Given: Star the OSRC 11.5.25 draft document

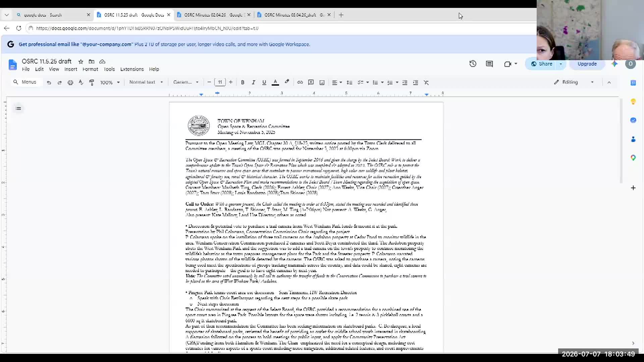Looking at the screenshot, I should [81, 62].
